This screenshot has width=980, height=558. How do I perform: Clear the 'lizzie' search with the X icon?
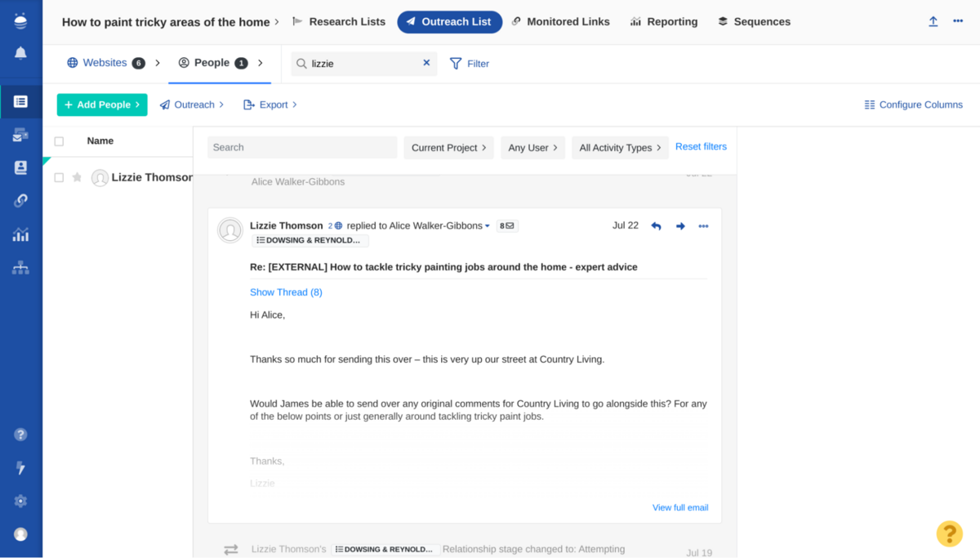(426, 63)
